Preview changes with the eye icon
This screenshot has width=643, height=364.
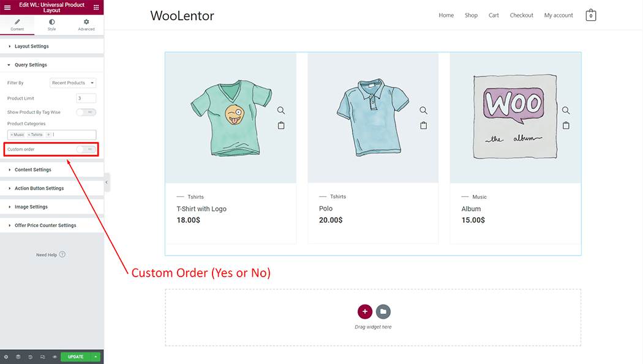coord(55,357)
